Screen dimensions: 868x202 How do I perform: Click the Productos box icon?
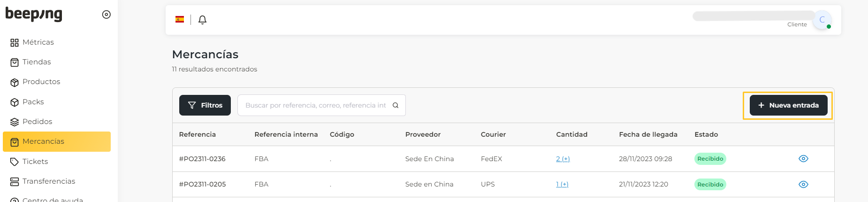click(15, 82)
